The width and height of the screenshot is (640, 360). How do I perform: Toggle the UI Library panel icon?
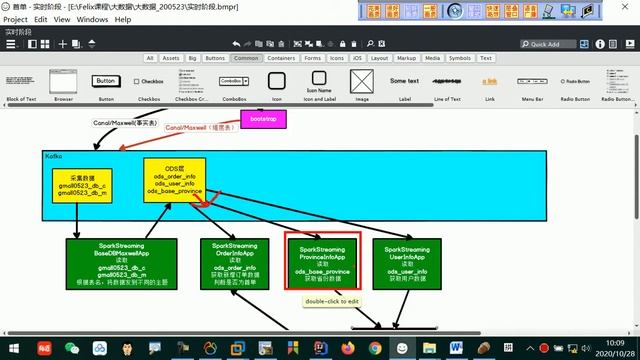[584, 44]
